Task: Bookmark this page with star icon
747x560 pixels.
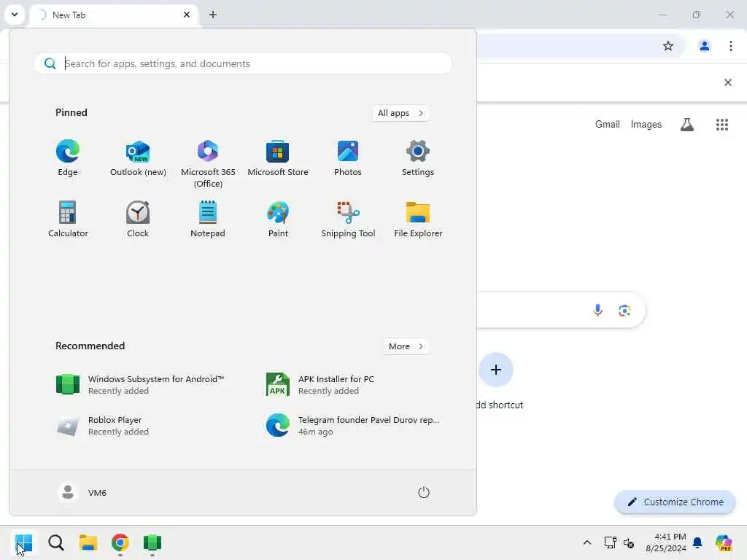Action: click(x=668, y=46)
